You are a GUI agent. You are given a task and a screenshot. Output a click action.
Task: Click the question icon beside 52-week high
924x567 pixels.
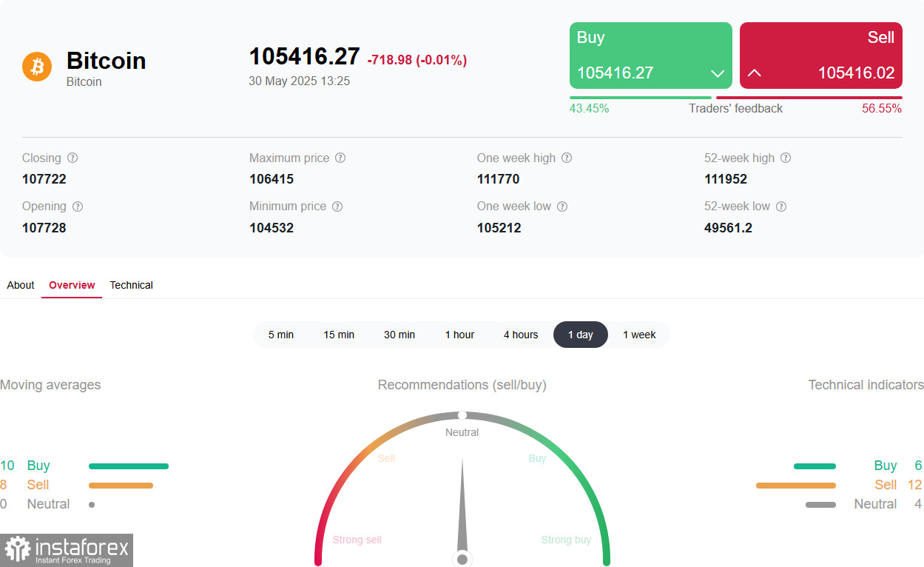786,158
